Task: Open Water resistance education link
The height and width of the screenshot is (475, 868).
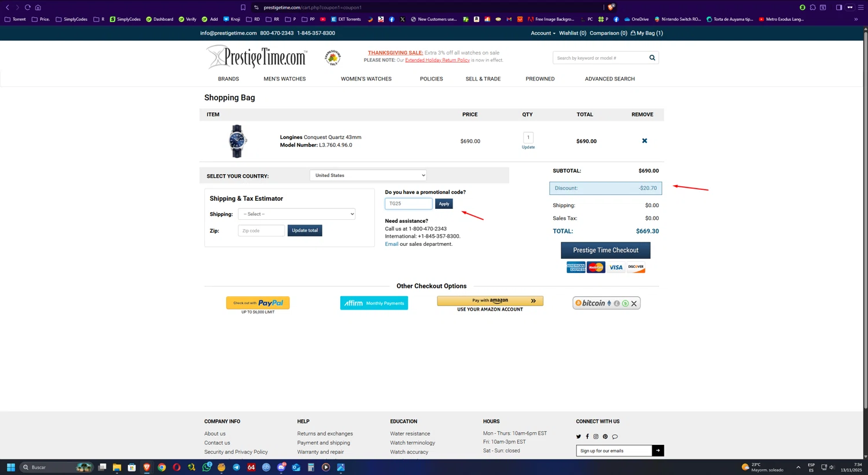Action: point(410,434)
